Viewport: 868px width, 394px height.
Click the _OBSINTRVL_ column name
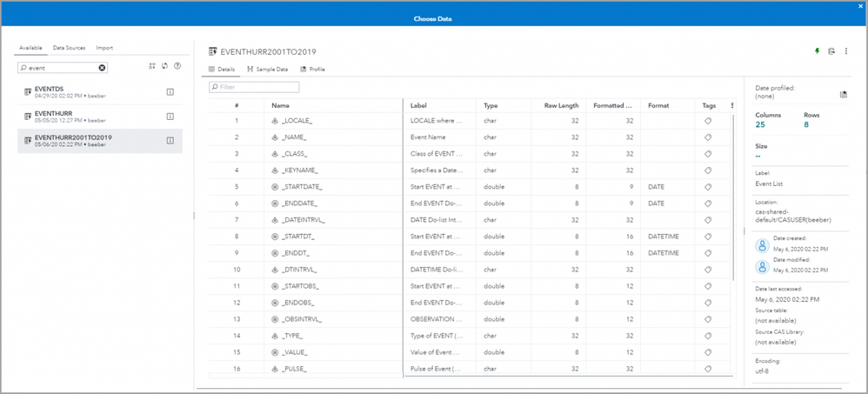[303, 319]
